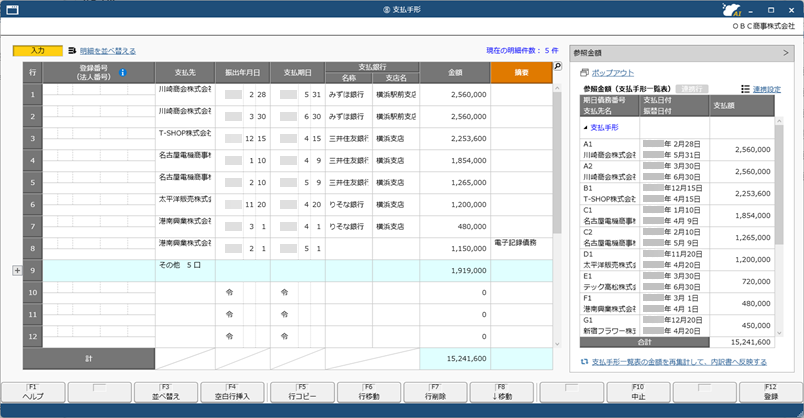This screenshot has height=418, width=804.
Task: Click the F3 並べ替え function button
Action: tap(166, 392)
